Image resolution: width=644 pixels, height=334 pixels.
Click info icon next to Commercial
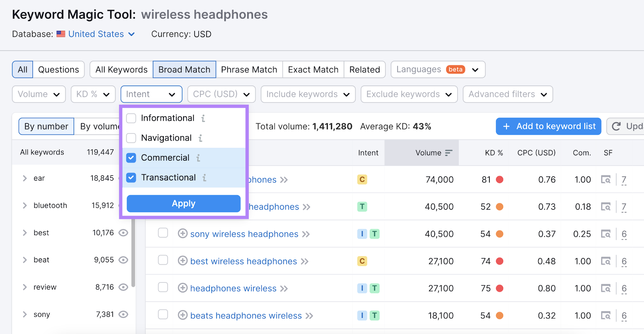tap(198, 158)
